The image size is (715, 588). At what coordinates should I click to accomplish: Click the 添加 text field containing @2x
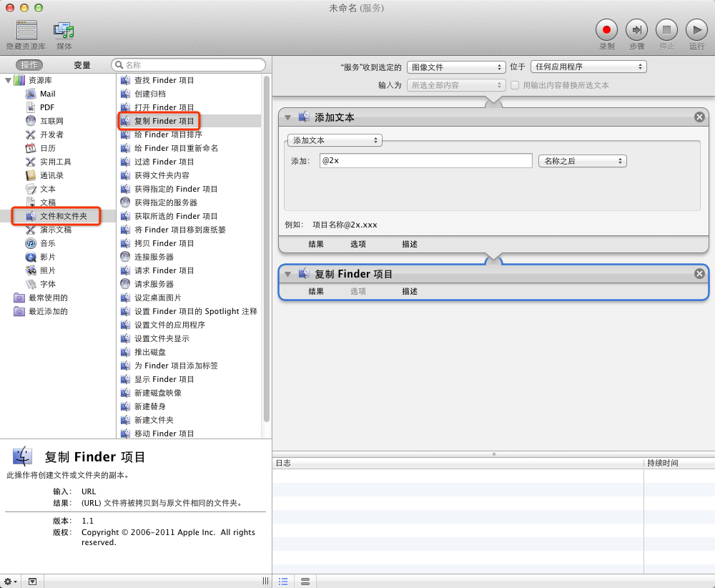point(426,160)
